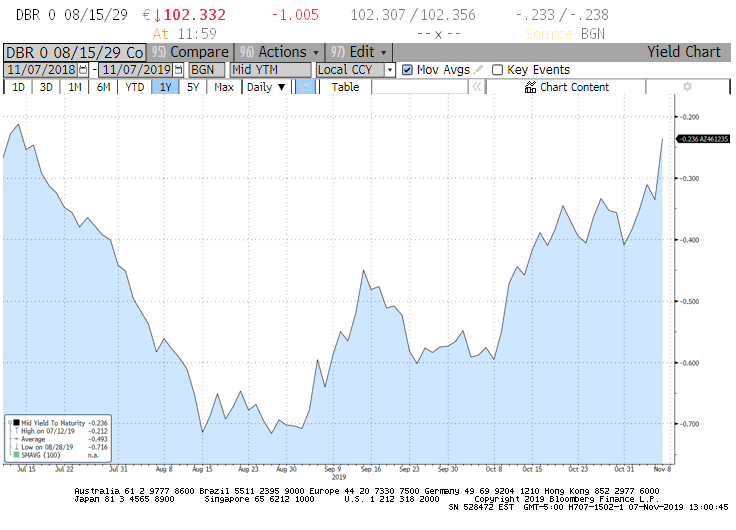Select the YTD range button

click(134, 87)
